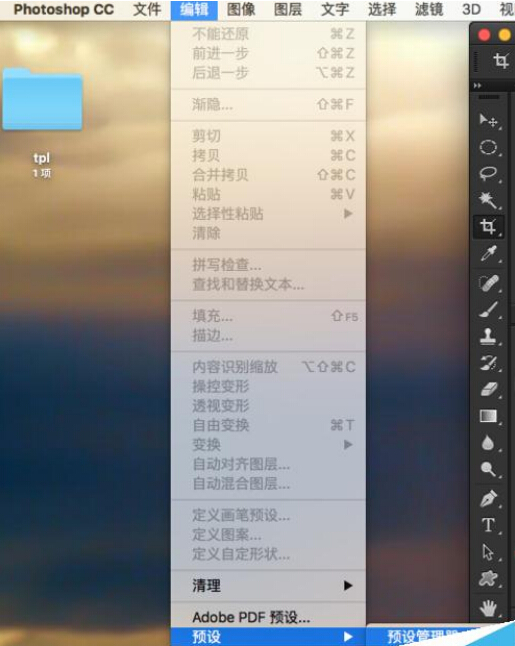The image size is (515, 646).
Task: Expand the 清理 submenu
Action: coord(268,585)
